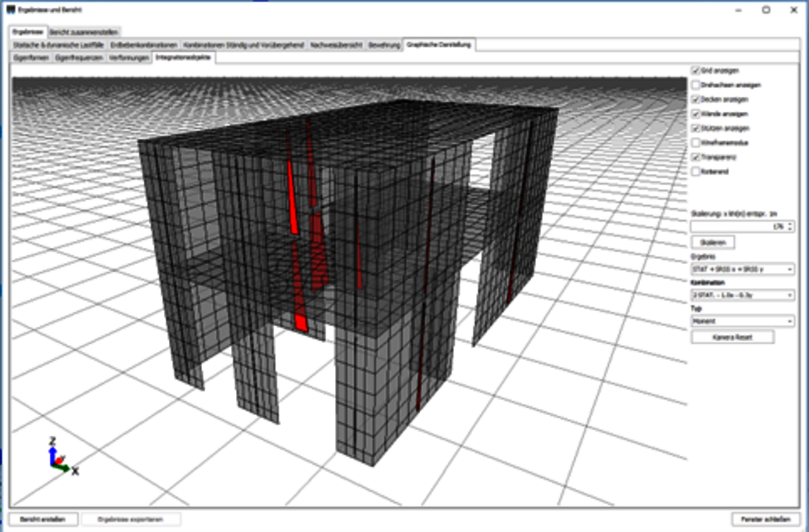Click the Skalieren button
Viewport: 809px width, 532px height.
(x=714, y=243)
